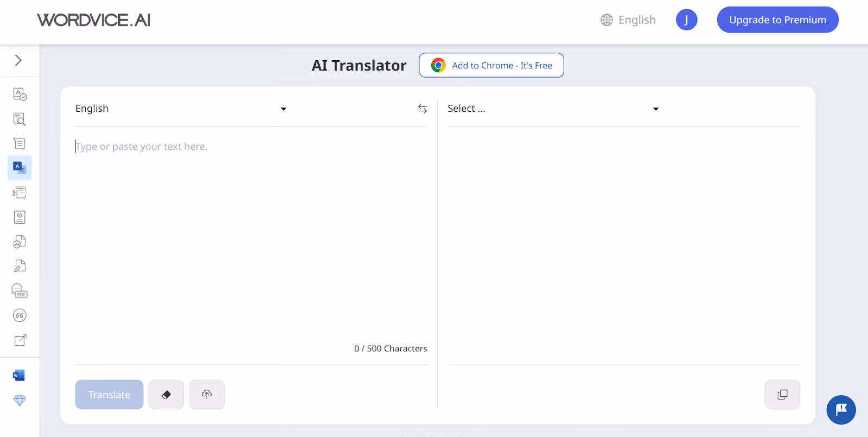This screenshot has width=868, height=437.
Task: Copy the translation output with the copy button
Action: pos(782,395)
